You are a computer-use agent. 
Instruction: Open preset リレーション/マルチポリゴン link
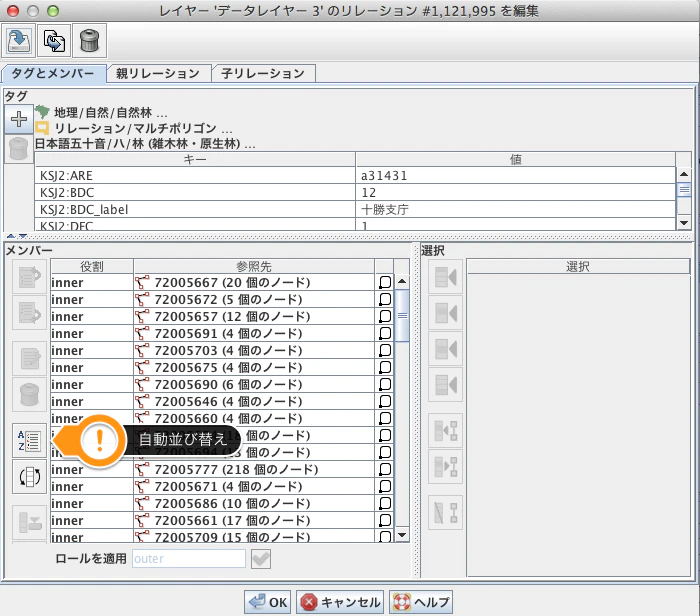pyautogui.click(x=143, y=128)
